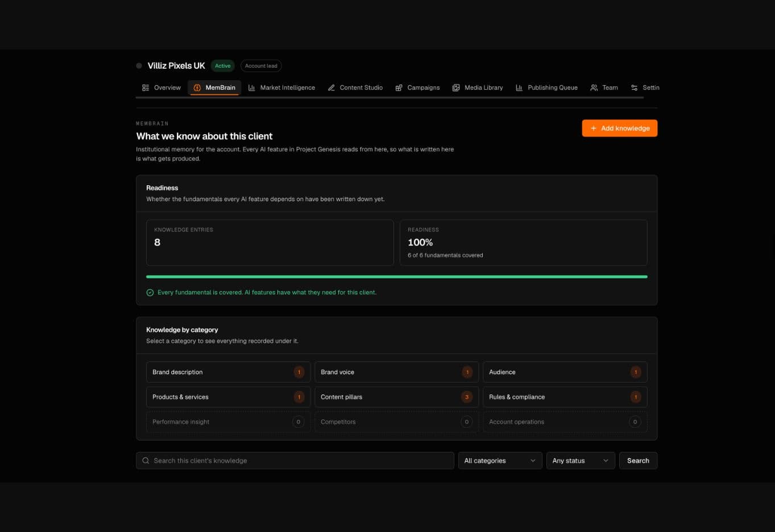Open the Campaigns tab

click(418, 88)
